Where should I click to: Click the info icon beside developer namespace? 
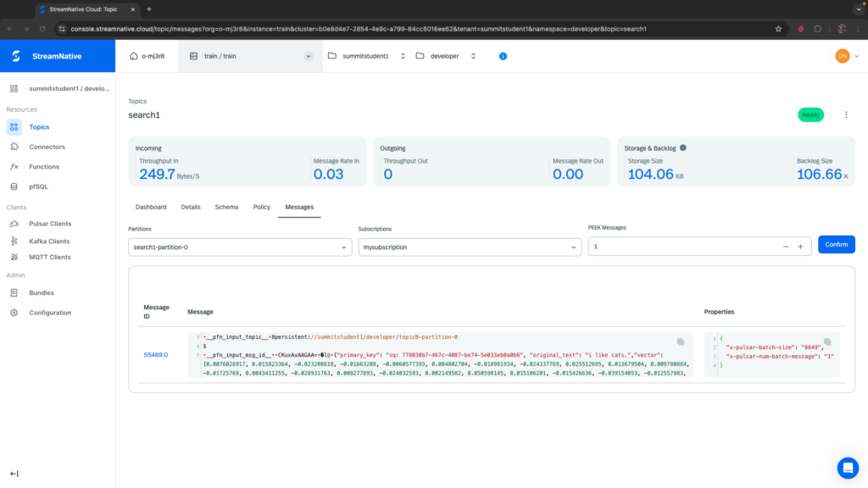503,56
